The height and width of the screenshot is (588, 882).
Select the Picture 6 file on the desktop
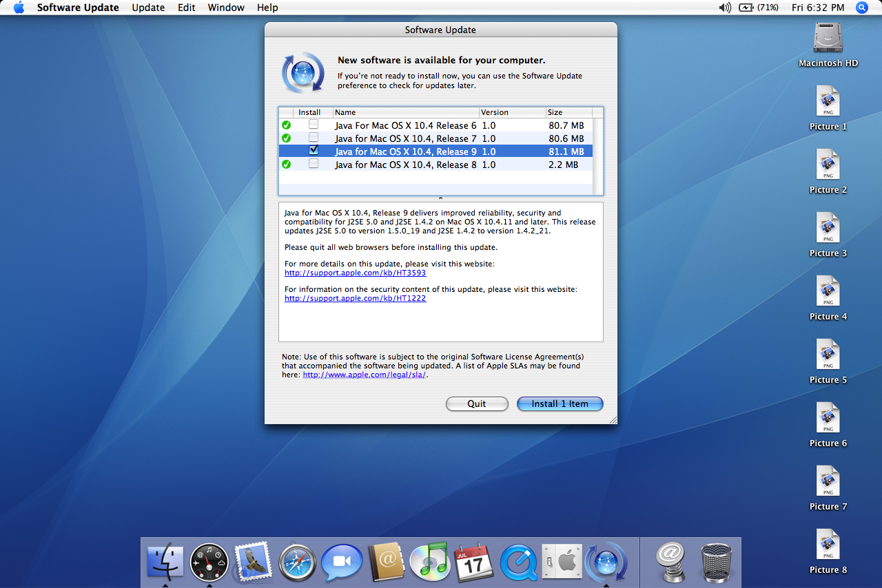click(828, 425)
